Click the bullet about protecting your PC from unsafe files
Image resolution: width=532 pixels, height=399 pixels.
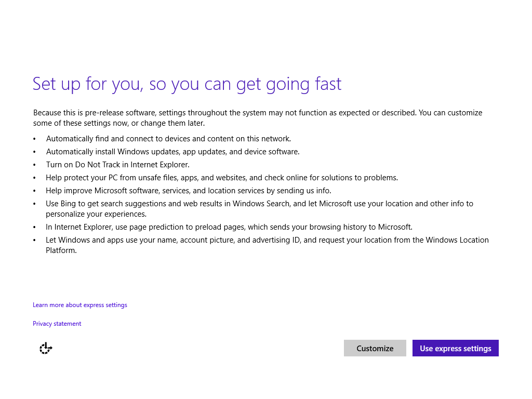pyautogui.click(x=222, y=178)
